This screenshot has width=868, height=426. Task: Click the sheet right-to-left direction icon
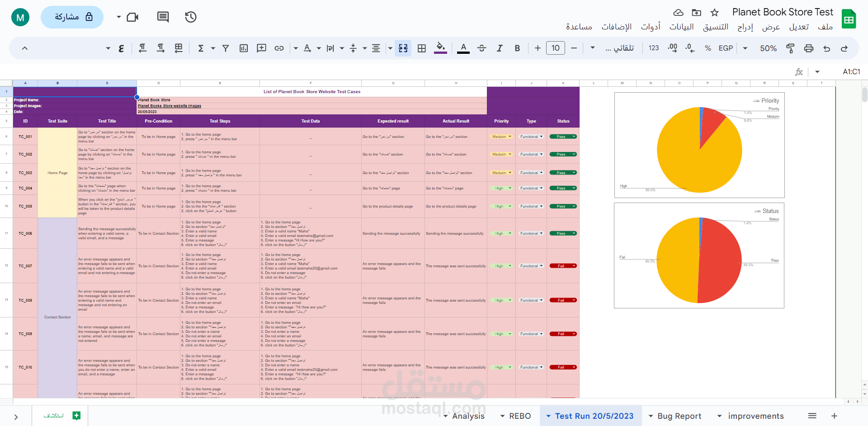[x=179, y=48]
